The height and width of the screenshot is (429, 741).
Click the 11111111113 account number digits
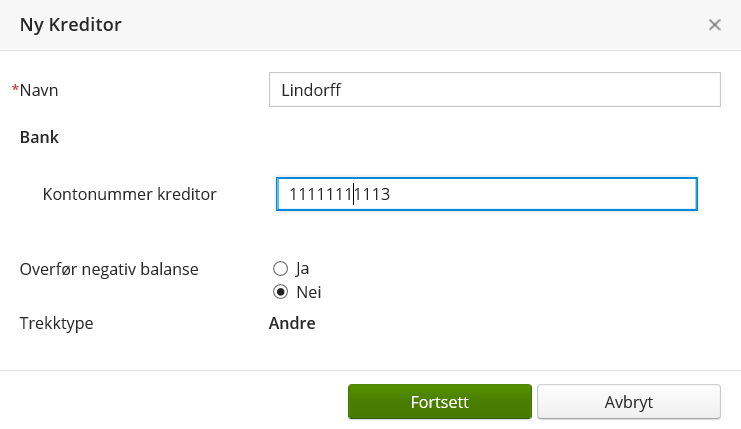[x=338, y=194]
